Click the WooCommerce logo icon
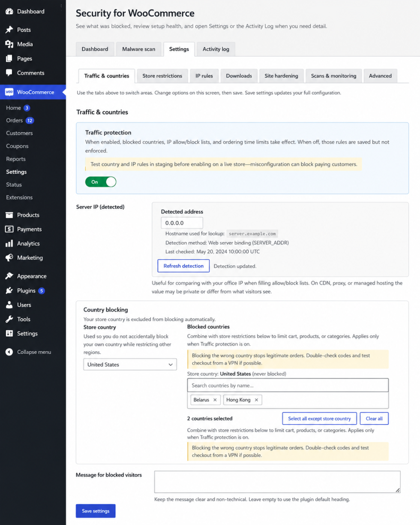The height and width of the screenshot is (525, 420). [x=9, y=92]
